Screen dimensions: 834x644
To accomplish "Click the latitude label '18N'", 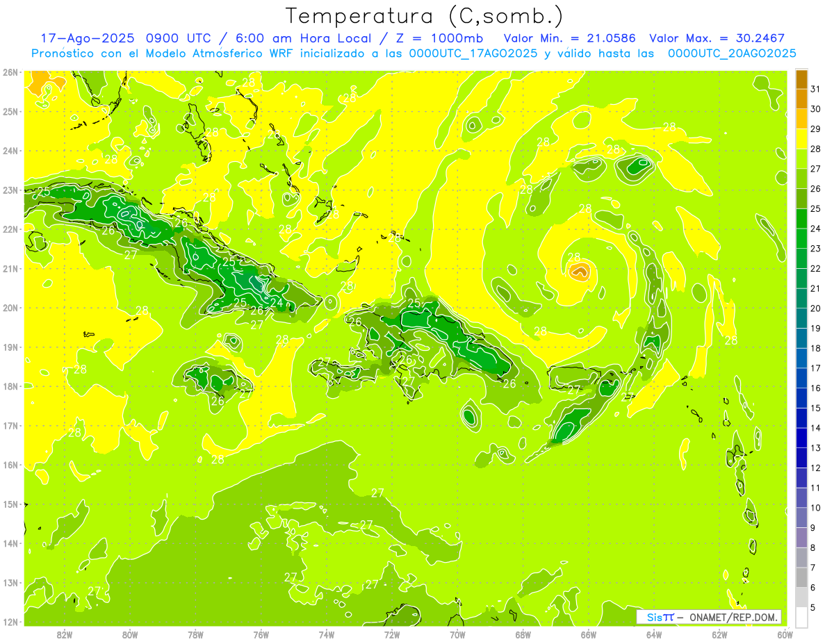I will pyautogui.click(x=10, y=386).
